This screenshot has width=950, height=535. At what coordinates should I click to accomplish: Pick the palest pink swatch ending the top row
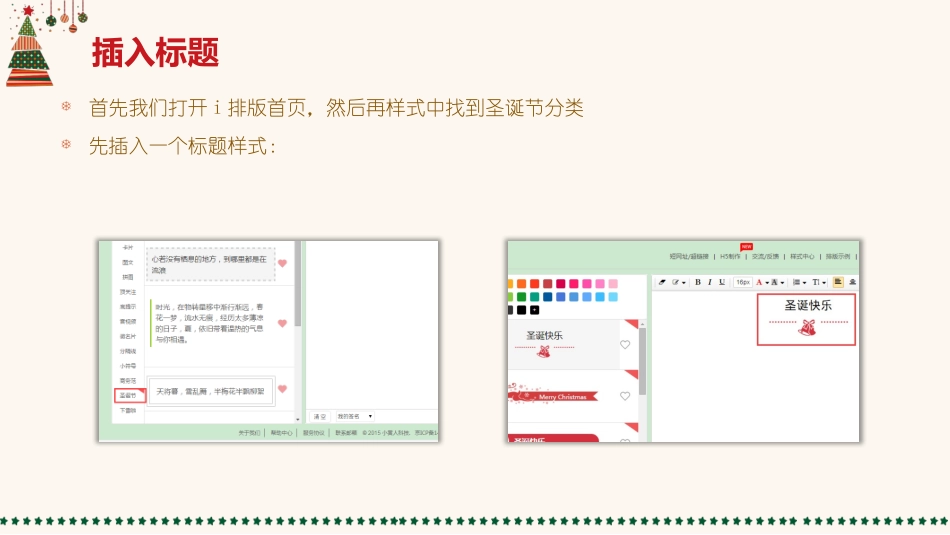pyautogui.click(x=613, y=284)
